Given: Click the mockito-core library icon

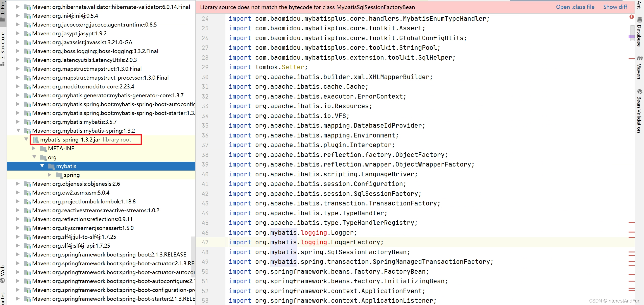Looking at the screenshot, I should pyautogui.click(x=27, y=87).
